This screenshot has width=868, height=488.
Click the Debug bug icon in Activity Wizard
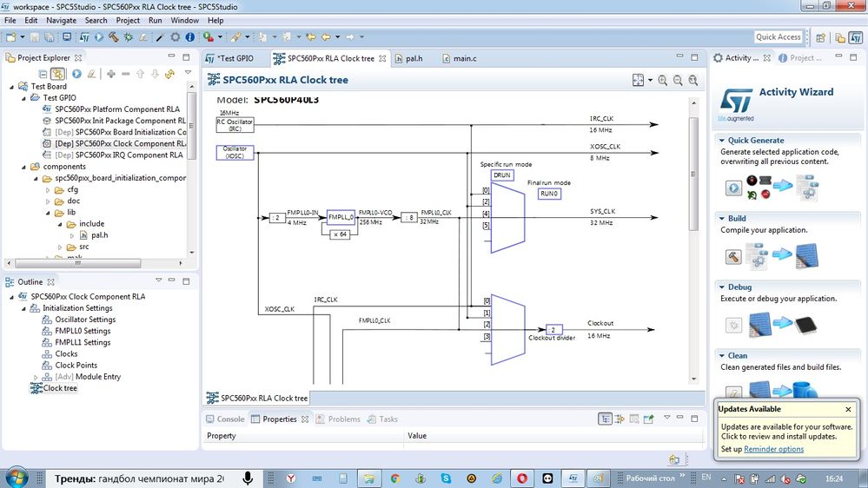(x=733, y=326)
